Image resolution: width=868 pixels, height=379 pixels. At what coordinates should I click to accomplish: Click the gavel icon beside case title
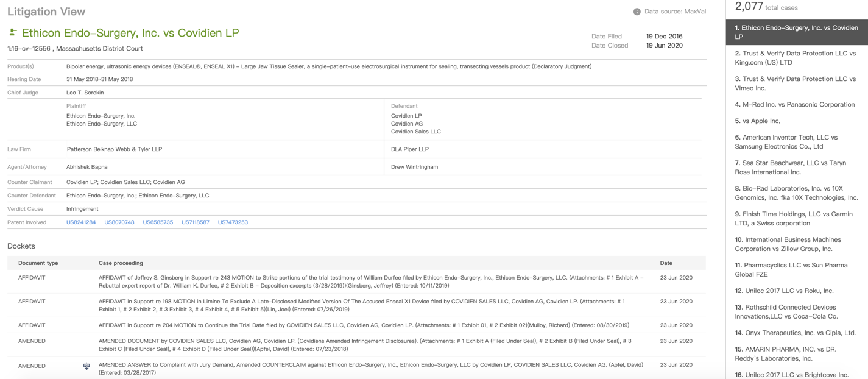click(13, 32)
